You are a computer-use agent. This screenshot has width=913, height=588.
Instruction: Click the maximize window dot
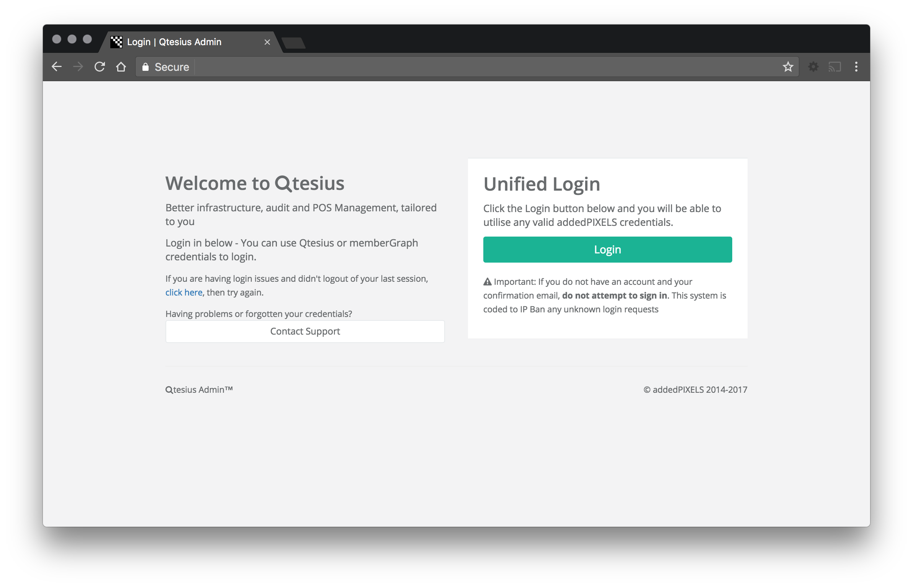tap(87, 39)
